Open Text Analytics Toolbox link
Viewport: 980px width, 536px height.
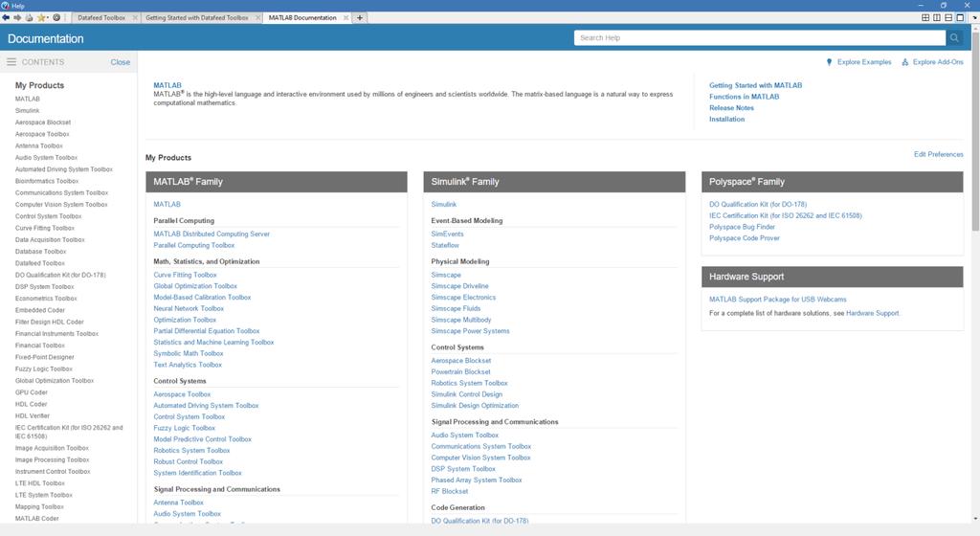(x=189, y=365)
